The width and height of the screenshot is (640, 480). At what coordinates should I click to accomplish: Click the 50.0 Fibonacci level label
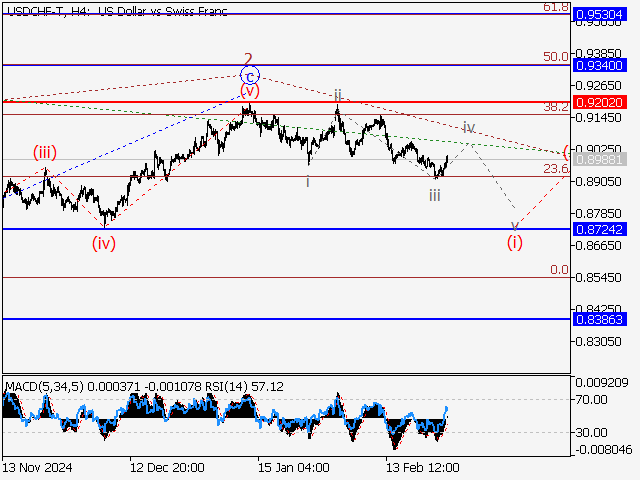pyautogui.click(x=556, y=57)
